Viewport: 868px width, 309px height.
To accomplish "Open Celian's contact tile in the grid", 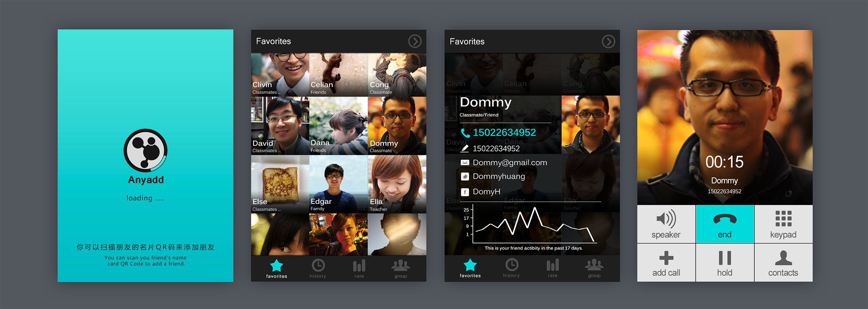I will (339, 75).
